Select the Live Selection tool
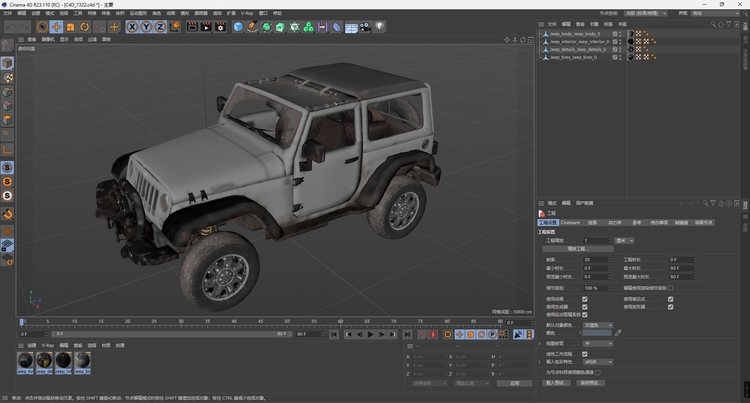 coord(42,27)
